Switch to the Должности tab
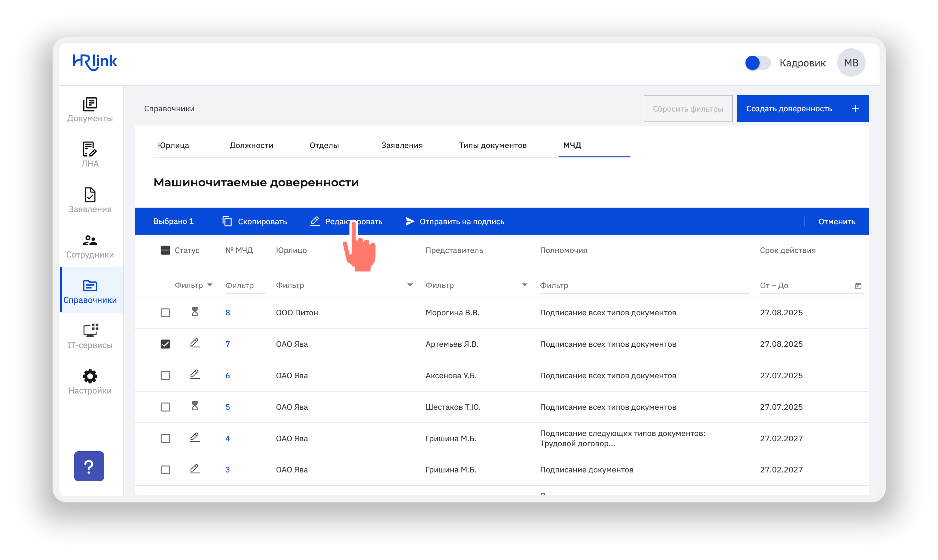This screenshot has width=938, height=560. click(251, 145)
